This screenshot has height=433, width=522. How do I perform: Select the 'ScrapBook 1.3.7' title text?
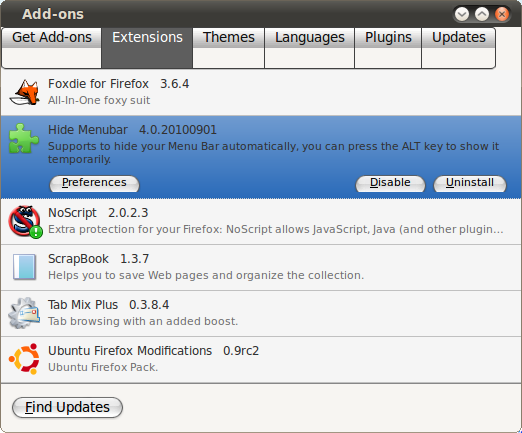[x=98, y=259]
